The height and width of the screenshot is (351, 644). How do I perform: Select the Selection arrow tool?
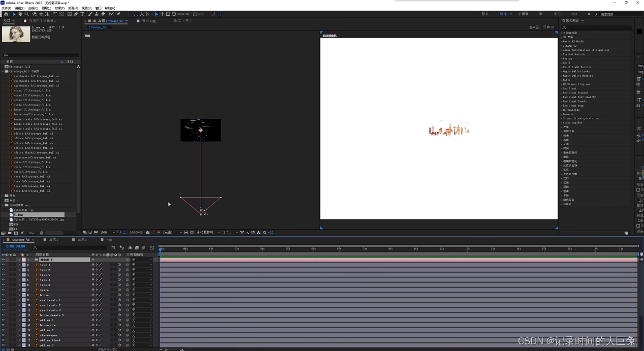(x=14, y=14)
